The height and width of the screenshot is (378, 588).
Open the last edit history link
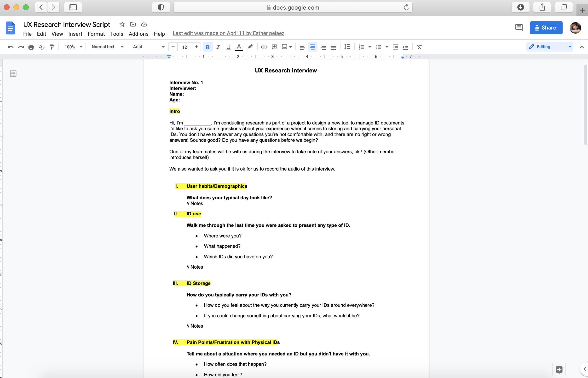pos(228,33)
